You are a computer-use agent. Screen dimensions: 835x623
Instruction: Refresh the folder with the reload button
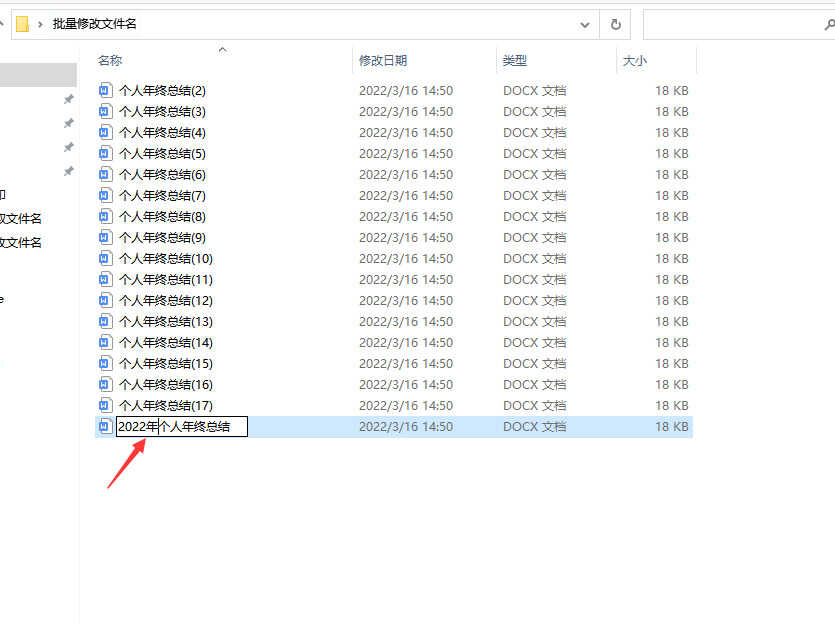(615, 24)
